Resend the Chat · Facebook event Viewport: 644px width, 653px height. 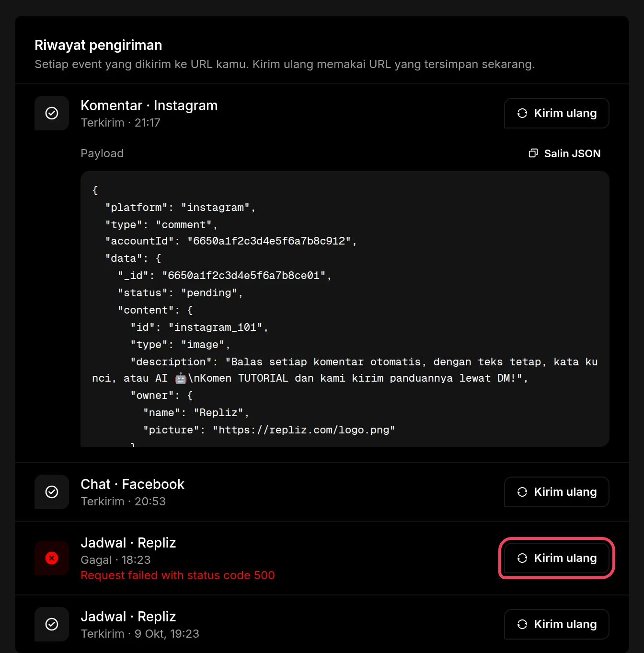(x=557, y=492)
